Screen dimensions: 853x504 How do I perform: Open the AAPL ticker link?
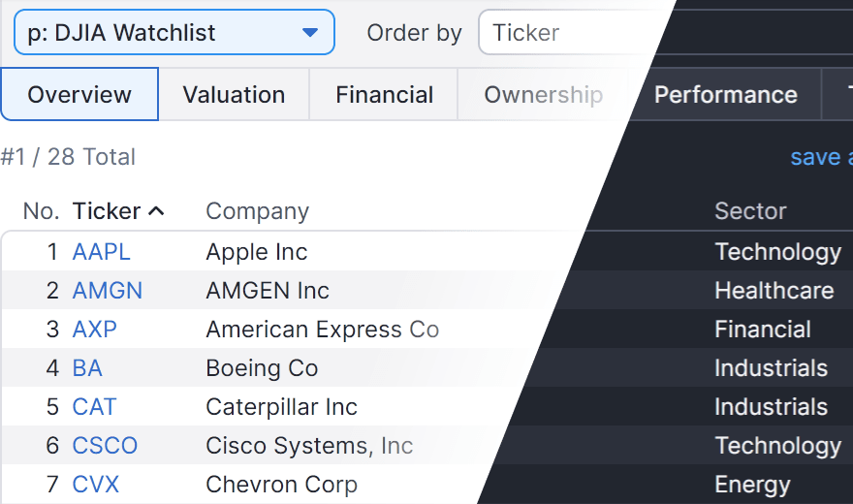(101, 252)
